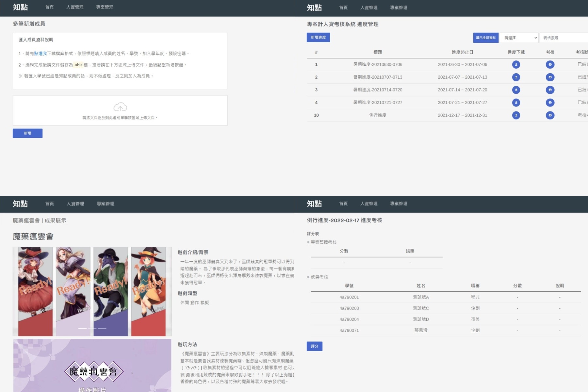Screen dimensions: 588x392
Task: Open the 請選擇 filter dropdown
Action: tap(519, 38)
